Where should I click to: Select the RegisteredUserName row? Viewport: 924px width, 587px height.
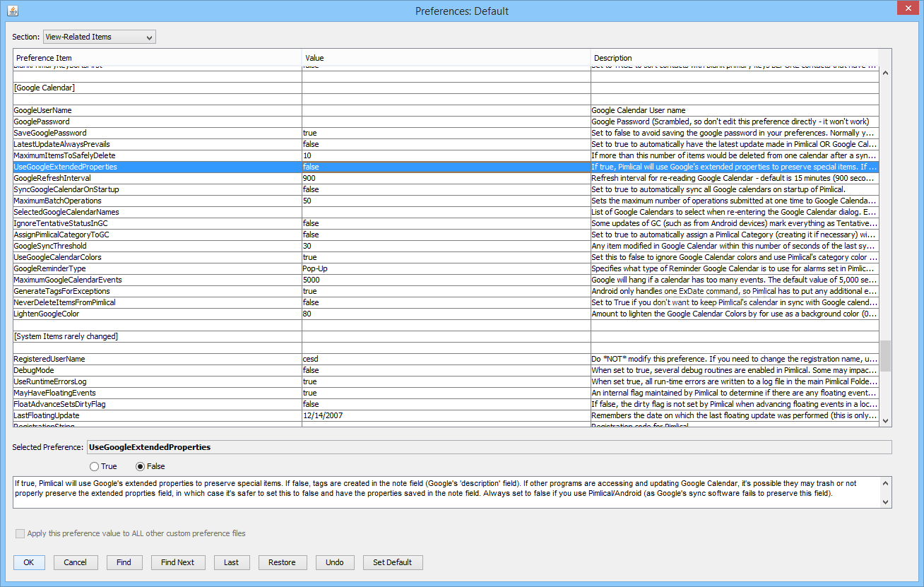[446, 359]
